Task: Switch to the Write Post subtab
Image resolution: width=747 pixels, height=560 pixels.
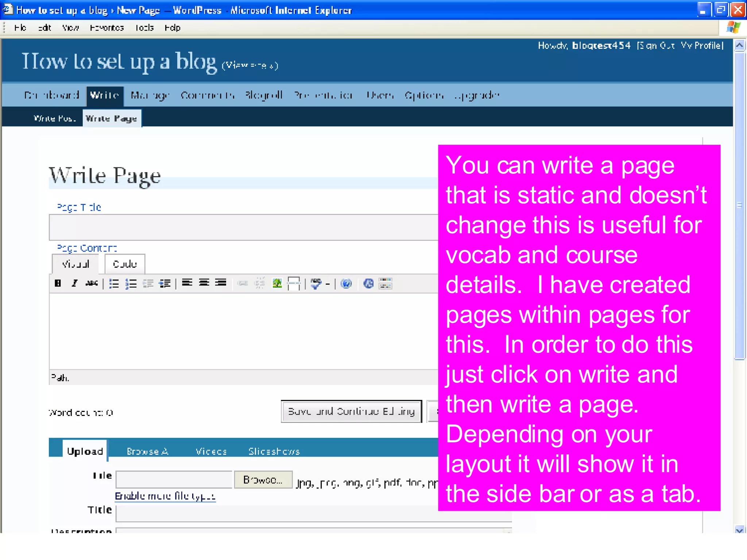Action: point(55,118)
